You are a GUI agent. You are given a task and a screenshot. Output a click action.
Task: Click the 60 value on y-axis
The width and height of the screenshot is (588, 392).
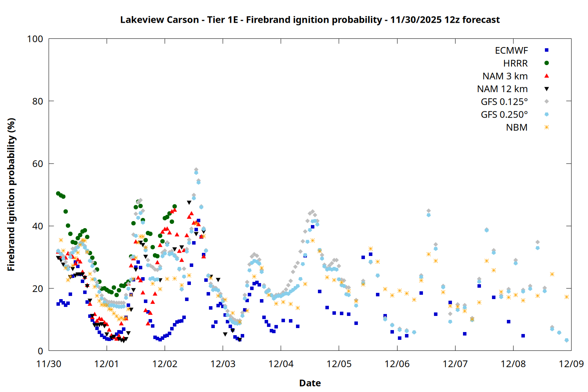click(x=38, y=164)
